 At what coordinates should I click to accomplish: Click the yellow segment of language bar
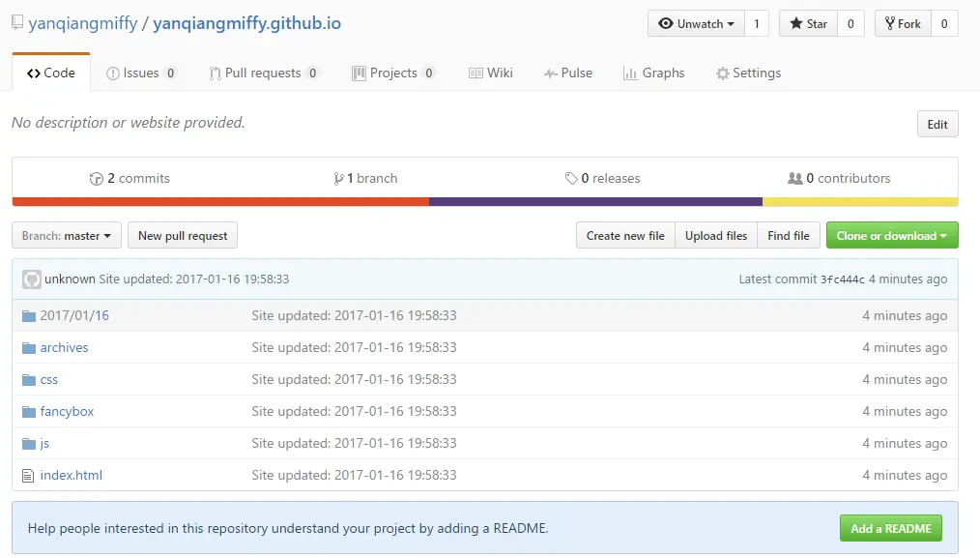[860, 202]
